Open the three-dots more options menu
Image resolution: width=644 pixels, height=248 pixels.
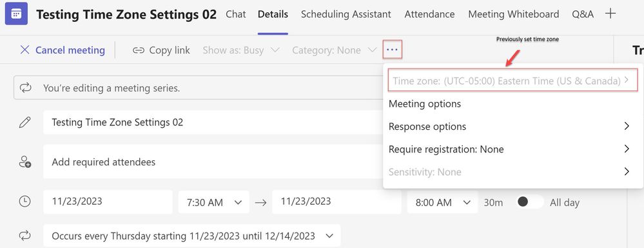click(392, 50)
